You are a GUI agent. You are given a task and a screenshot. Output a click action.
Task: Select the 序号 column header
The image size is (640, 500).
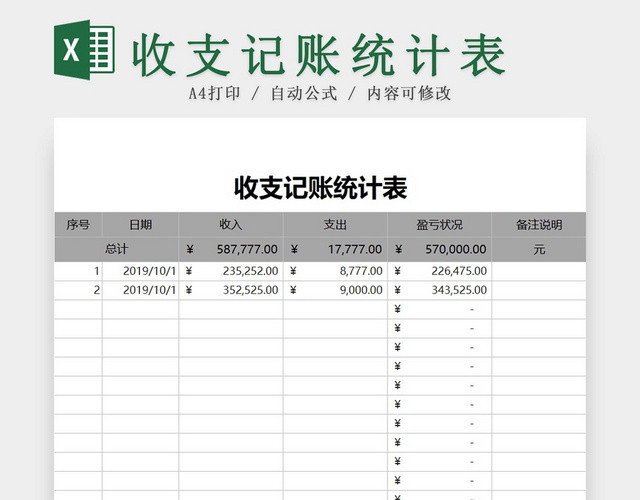78,224
